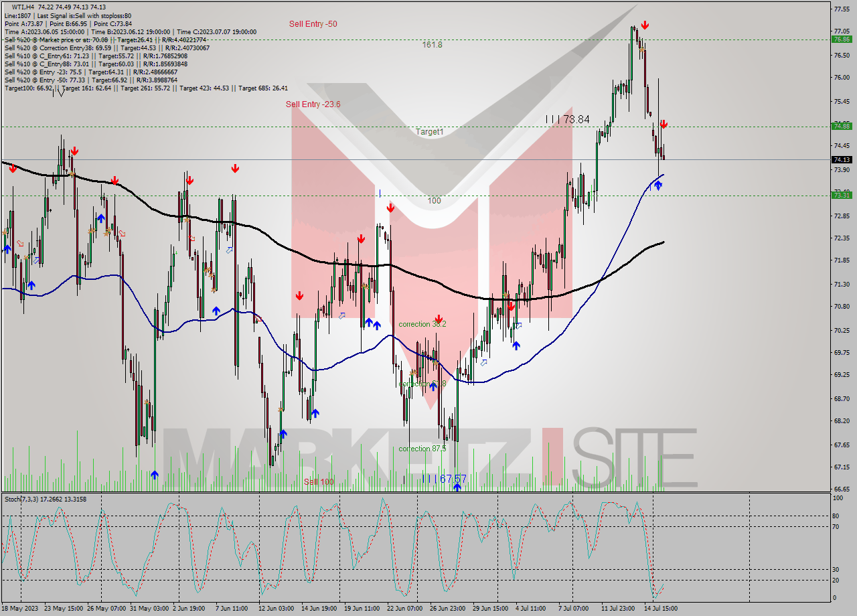This screenshot has height=616, width=857.
Task: Select the 'Sell %20 @ Entry -50: 77.33' info line
Action: (x=90, y=80)
